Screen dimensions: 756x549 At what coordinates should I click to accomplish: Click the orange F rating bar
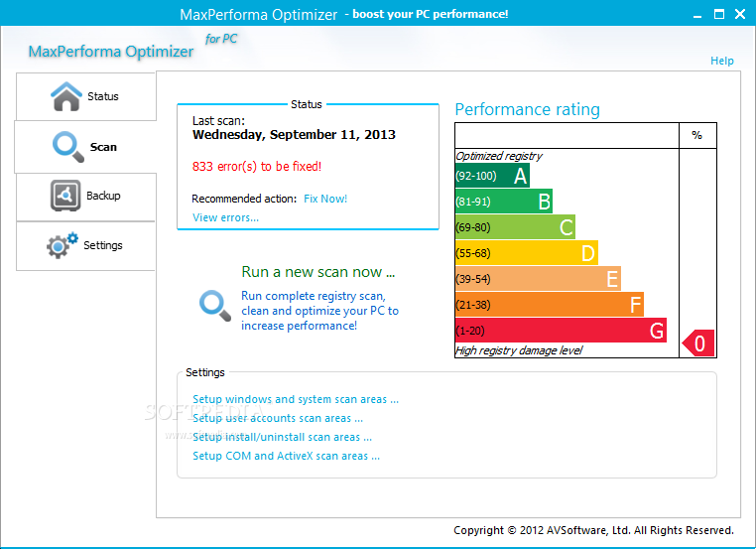coord(550,305)
